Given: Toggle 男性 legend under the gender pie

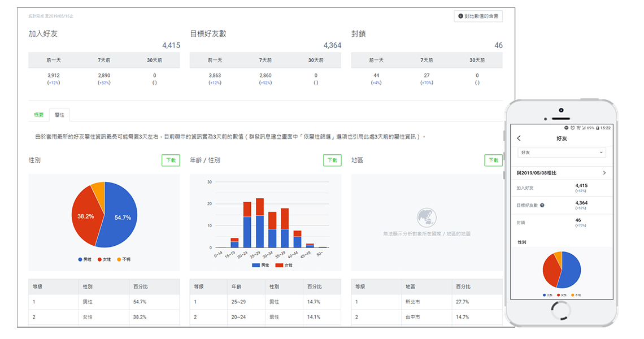Looking at the screenshot, I should click(85, 259).
